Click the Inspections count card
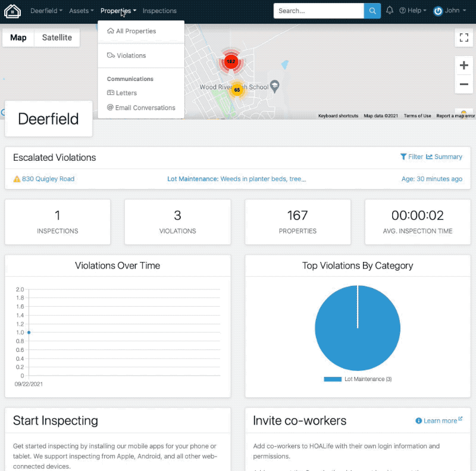The width and height of the screenshot is (476, 471). tap(58, 222)
